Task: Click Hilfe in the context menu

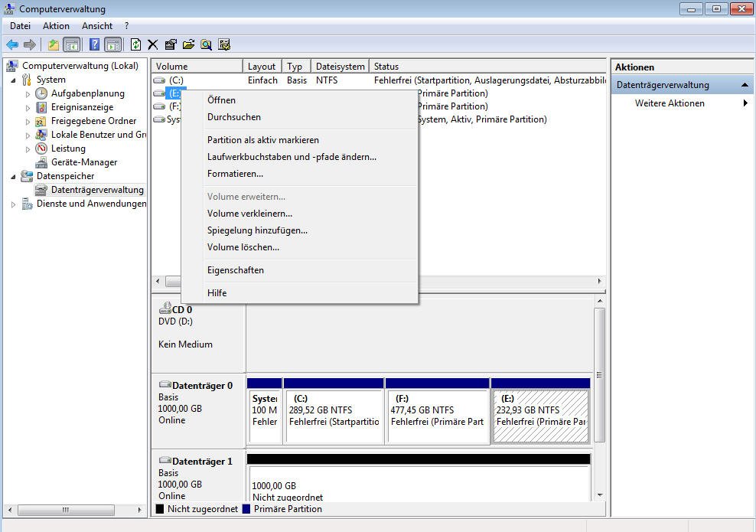Action: point(299,292)
